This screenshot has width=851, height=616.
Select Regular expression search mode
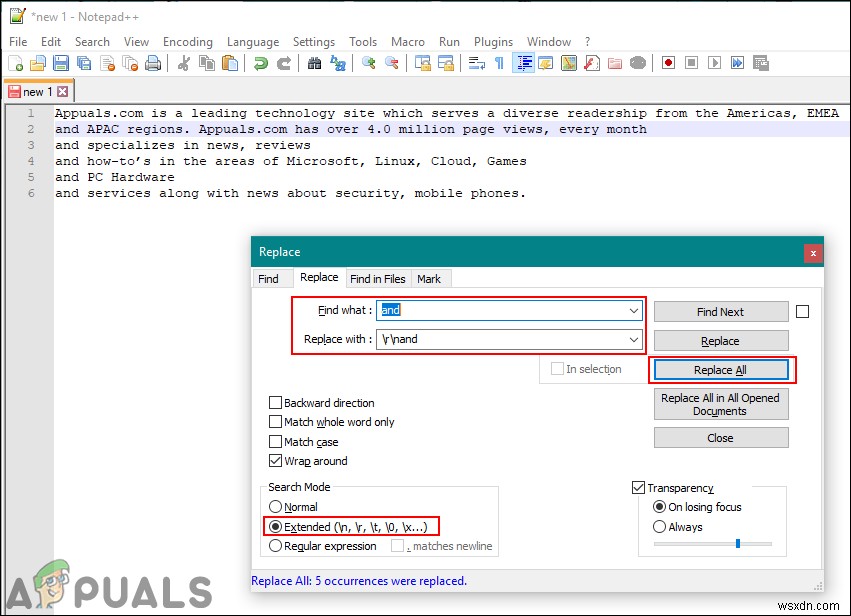[276, 546]
